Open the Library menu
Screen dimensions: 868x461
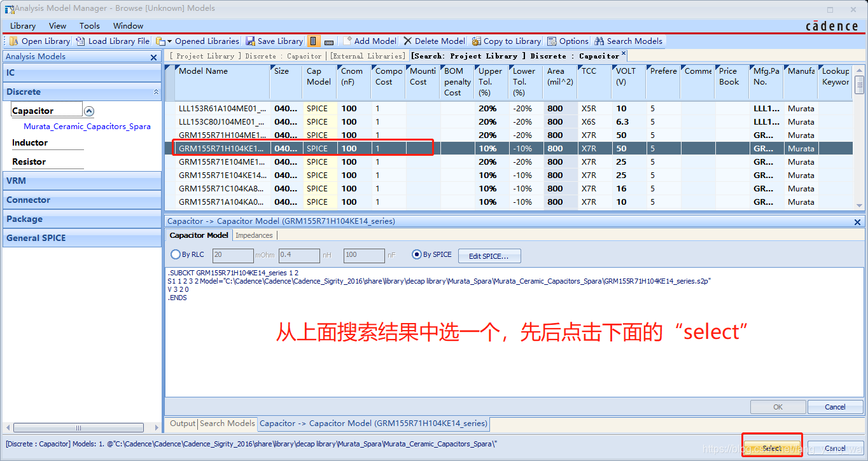point(23,26)
